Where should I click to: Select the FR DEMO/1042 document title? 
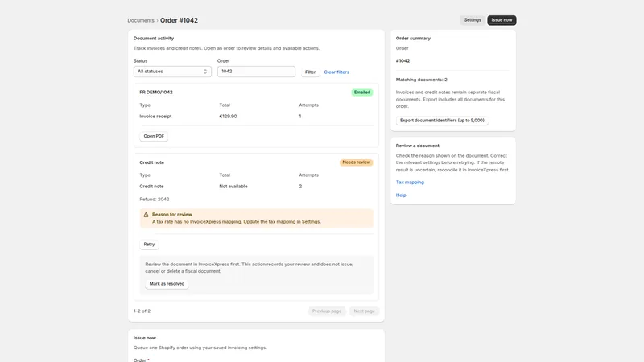pos(156,93)
